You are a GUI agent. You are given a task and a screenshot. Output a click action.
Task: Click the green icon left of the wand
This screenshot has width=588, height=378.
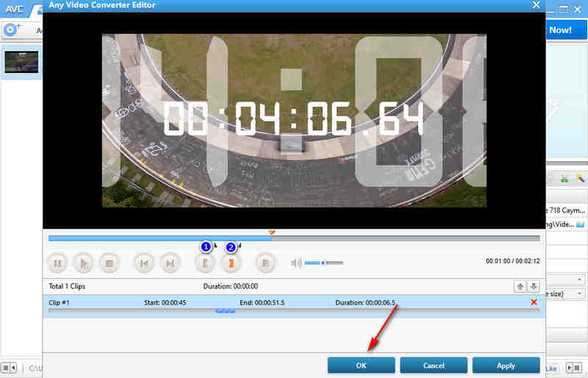[x=564, y=178]
